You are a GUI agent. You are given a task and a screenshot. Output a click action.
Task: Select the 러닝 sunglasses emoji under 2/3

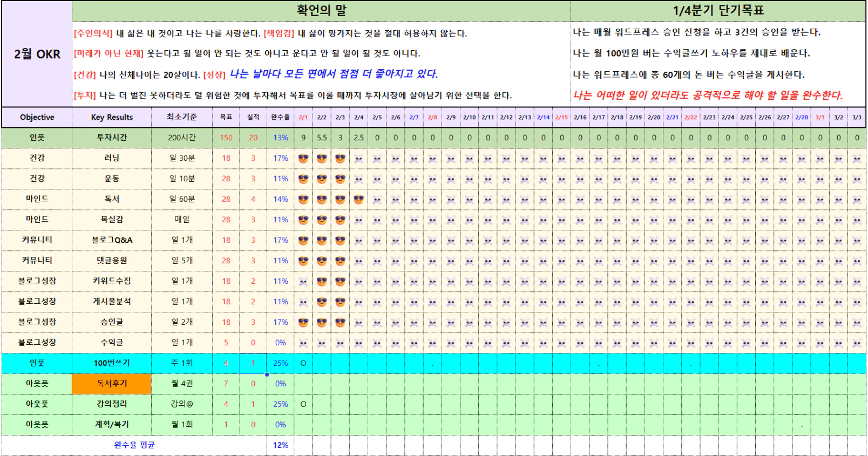click(340, 158)
